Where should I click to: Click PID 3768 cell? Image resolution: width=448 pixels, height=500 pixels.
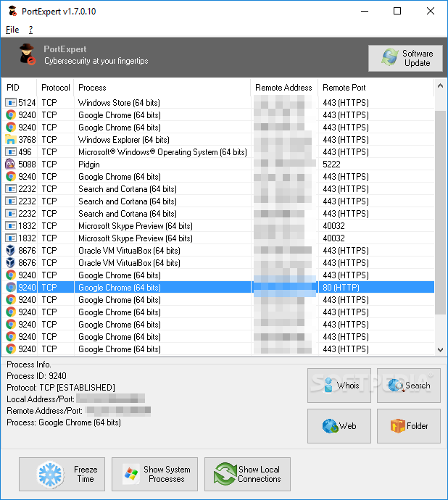click(x=27, y=140)
